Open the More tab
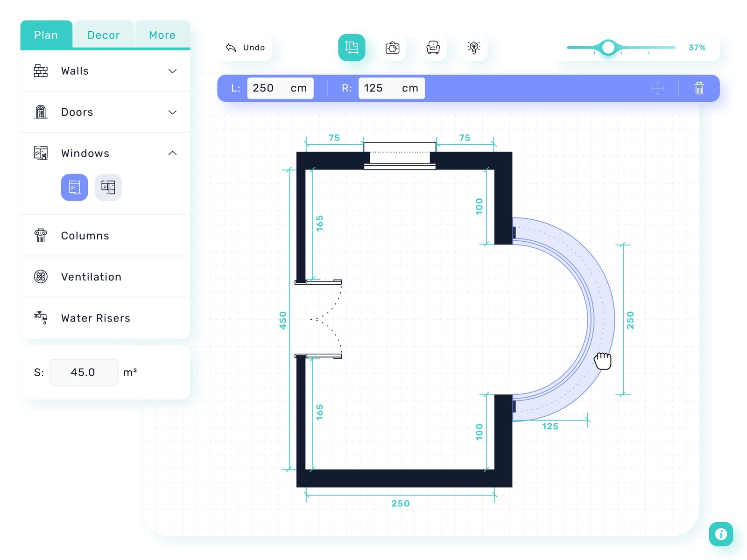This screenshot has height=560, width=747. point(162,35)
